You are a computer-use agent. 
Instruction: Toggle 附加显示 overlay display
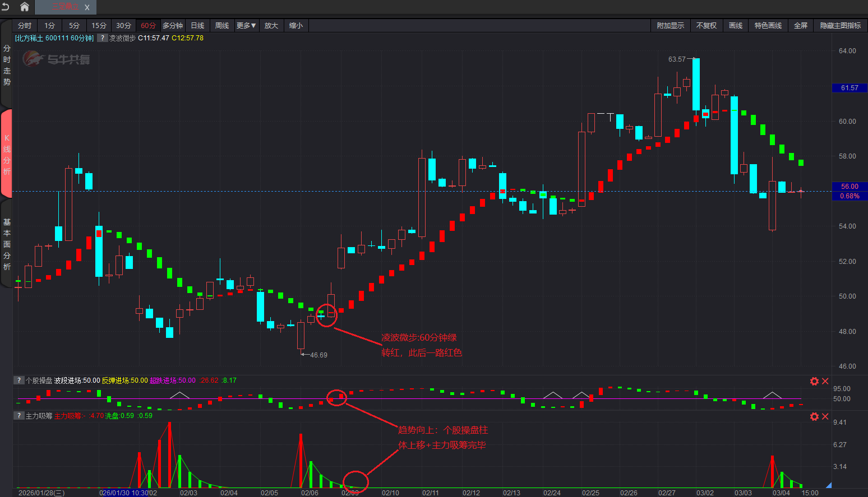670,26
